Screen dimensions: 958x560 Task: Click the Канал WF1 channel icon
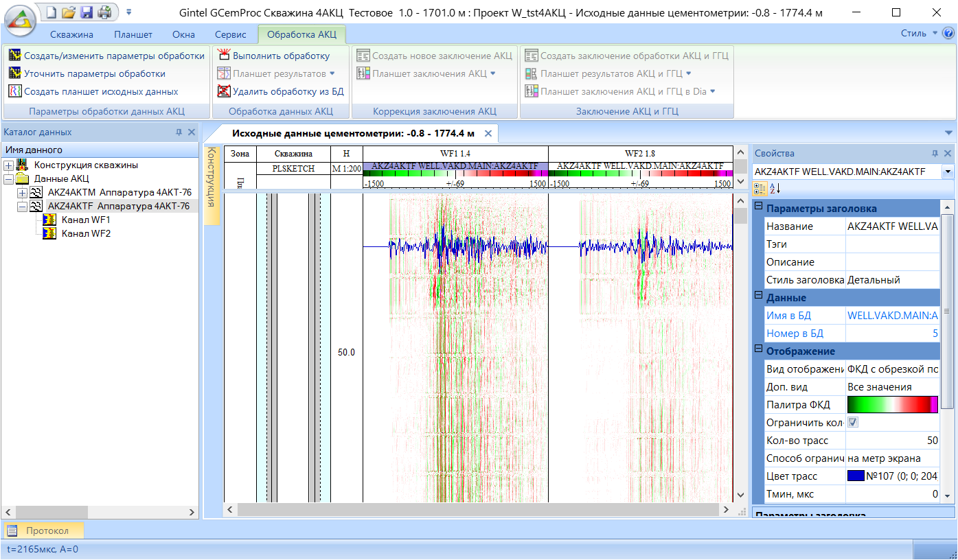[49, 220]
